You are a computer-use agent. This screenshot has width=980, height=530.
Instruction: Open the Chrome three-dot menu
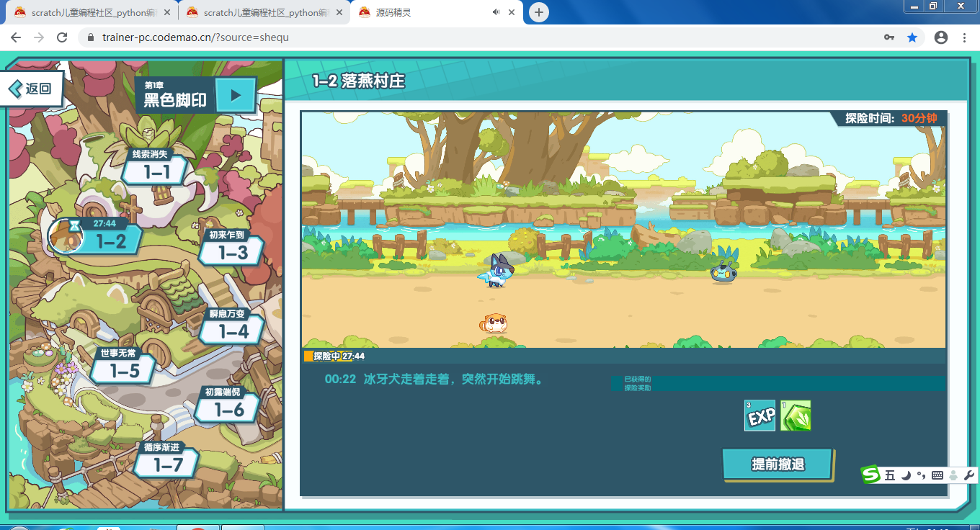pos(964,37)
